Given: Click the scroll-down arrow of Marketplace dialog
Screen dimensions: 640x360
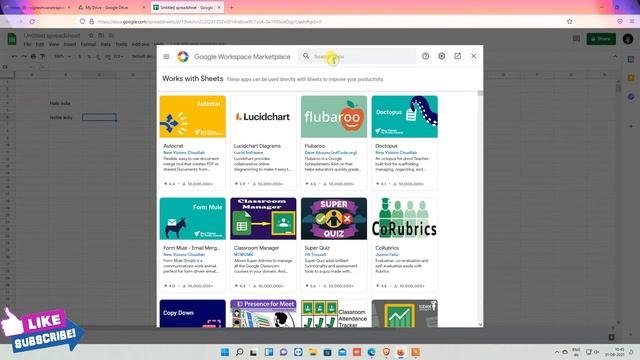Looking at the screenshot, I should [x=480, y=324].
